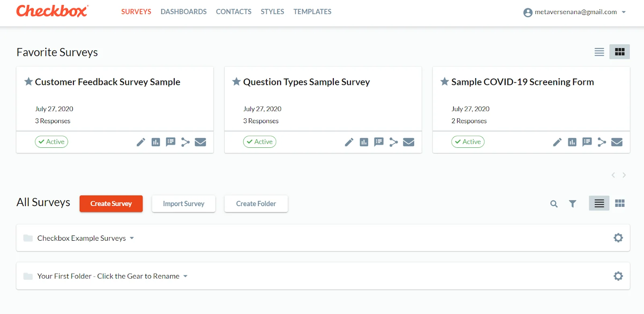Unfavorite Customer Feedback Survey Sample star

(29, 82)
